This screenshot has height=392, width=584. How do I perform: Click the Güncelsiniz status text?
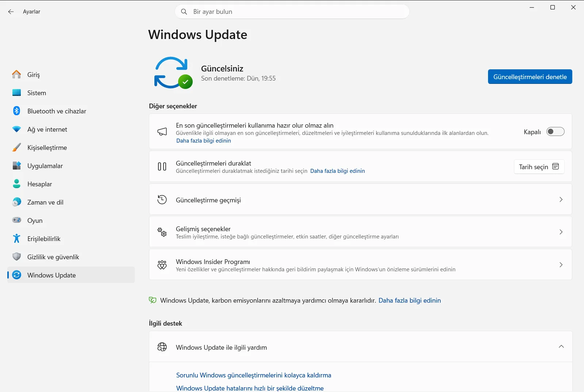click(x=222, y=69)
